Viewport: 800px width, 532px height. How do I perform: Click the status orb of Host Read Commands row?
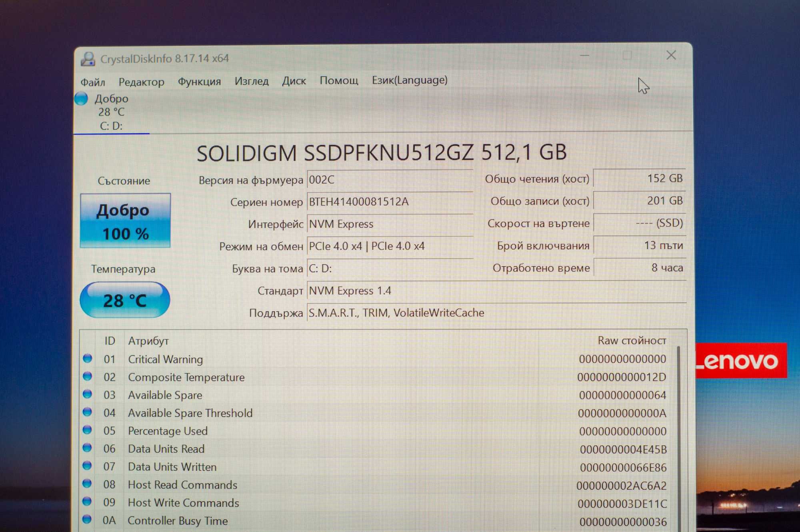tap(88, 484)
